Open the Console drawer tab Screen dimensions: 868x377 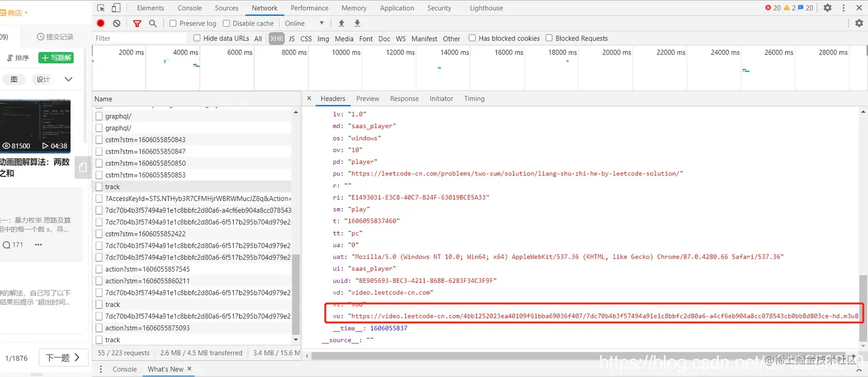125,369
